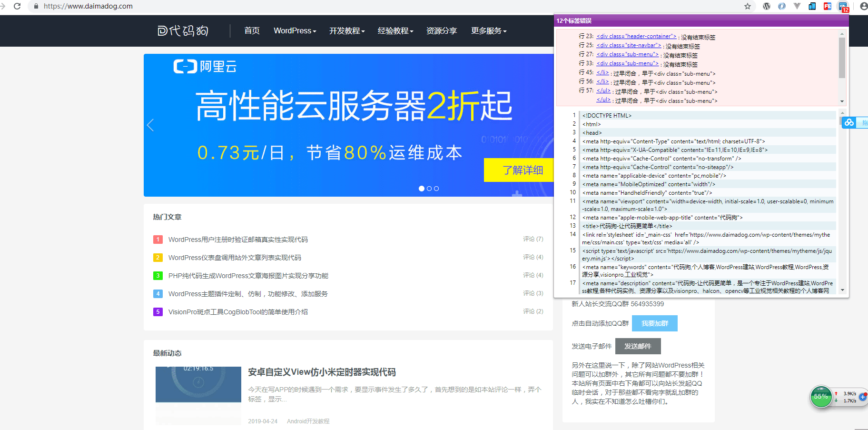The image size is (868, 430).
Task: Click the 我要加群 button
Action: pos(654,323)
